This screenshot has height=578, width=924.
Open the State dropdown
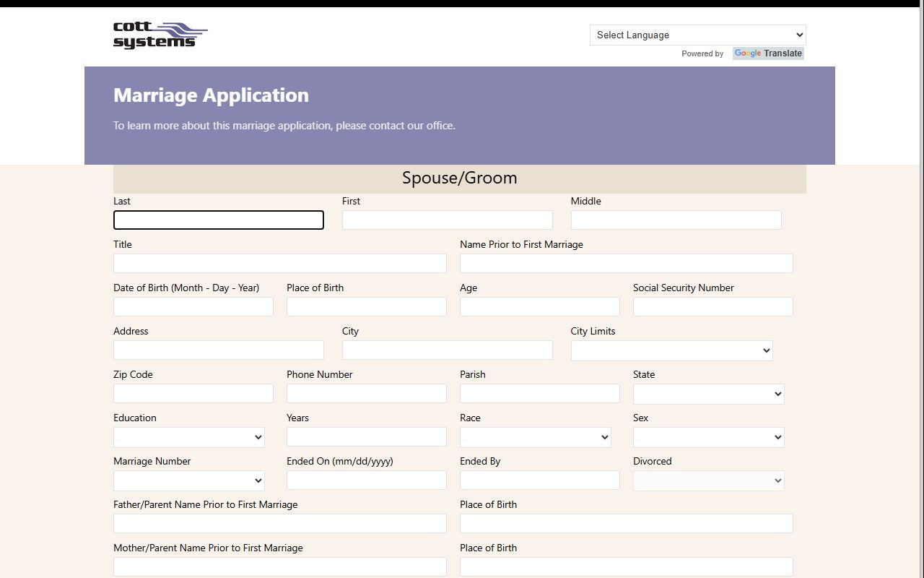tap(709, 394)
